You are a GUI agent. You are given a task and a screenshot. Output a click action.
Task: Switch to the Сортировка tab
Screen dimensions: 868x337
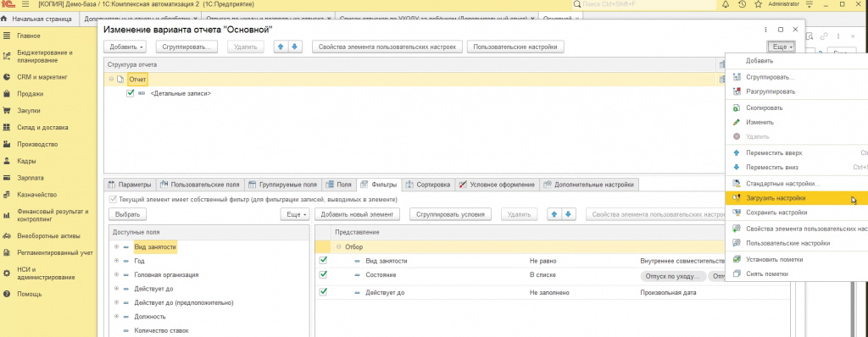tap(427, 185)
